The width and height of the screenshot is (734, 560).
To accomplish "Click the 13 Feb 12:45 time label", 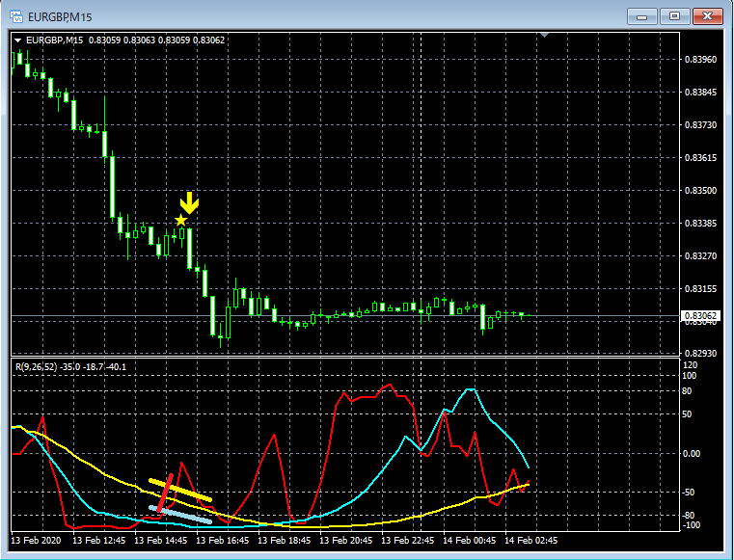I will click(x=99, y=541).
